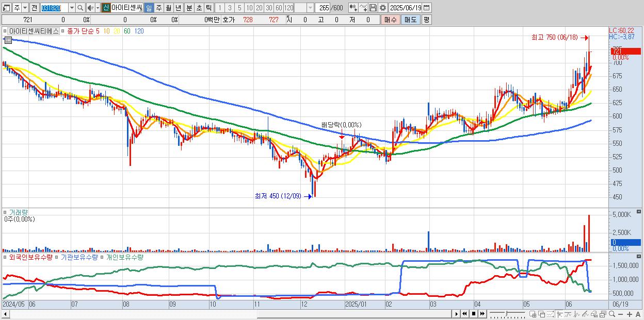
Task: Click the stock code field 031820
Action: coord(54,8)
